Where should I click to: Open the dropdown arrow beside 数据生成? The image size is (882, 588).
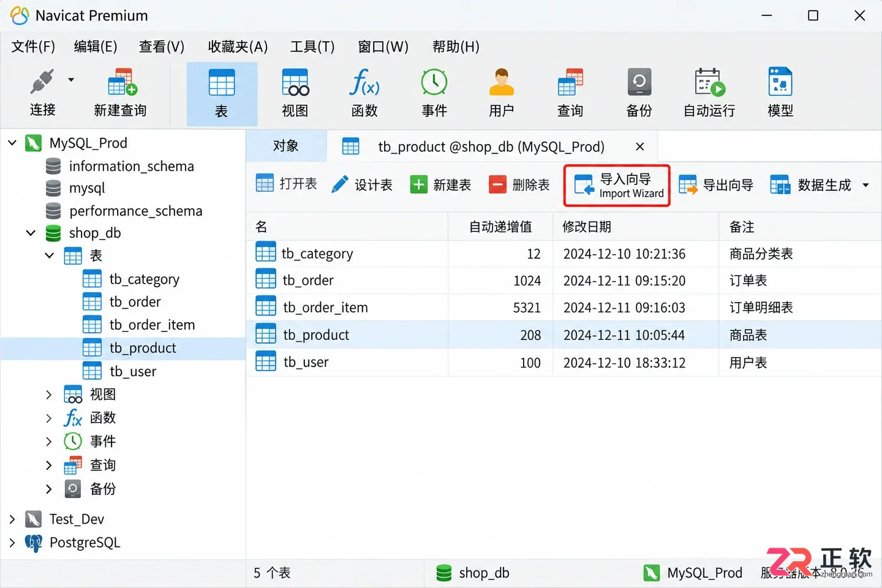[x=865, y=185]
